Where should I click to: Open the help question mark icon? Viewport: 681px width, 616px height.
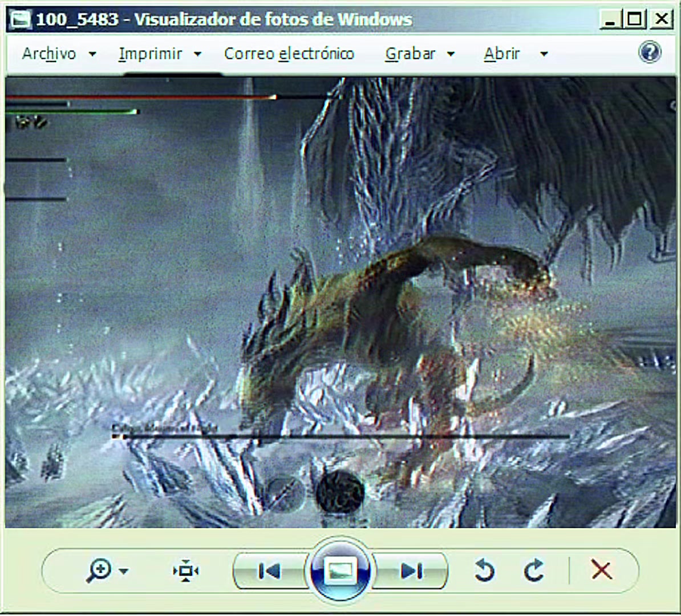point(650,52)
